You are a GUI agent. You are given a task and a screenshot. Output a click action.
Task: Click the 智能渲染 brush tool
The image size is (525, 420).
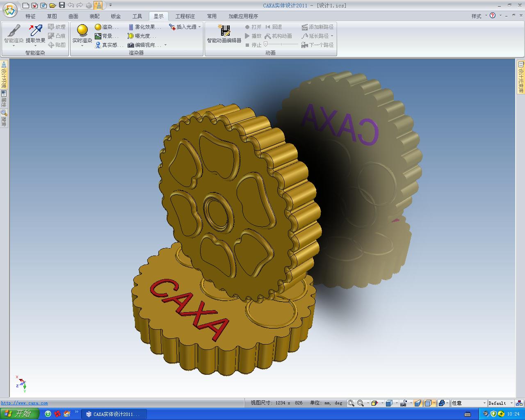[x=14, y=33]
